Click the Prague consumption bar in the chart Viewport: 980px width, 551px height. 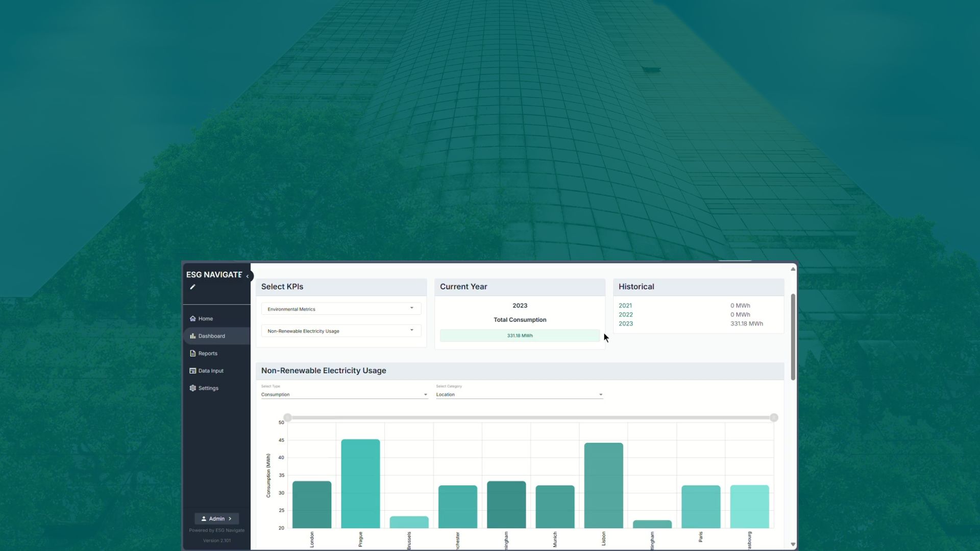(360, 485)
